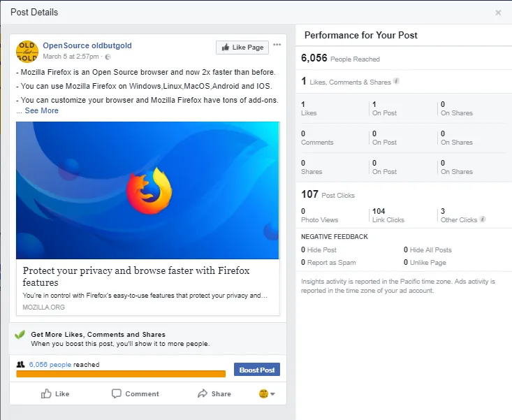Click the 0 Shares cell in the table
The height and width of the screenshot is (420, 512).
click(312, 167)
